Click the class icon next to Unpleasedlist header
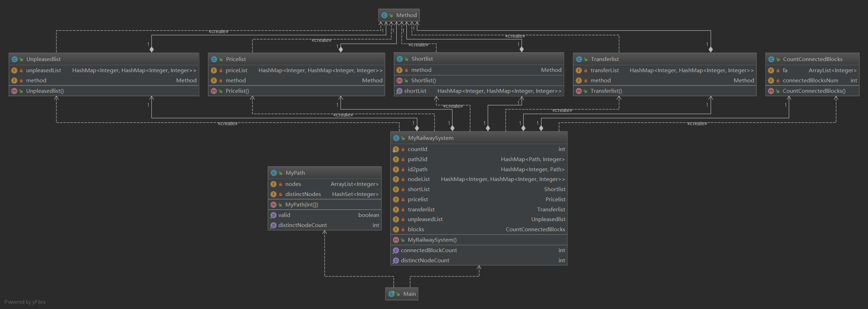This screenshot has height=309, width=868. coord(15,59)
